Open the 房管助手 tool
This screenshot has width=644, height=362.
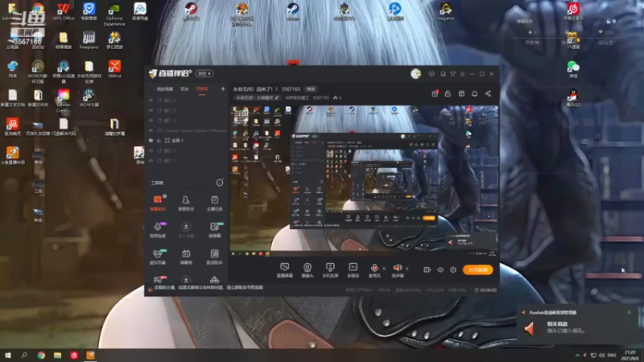tap(186, 204)
